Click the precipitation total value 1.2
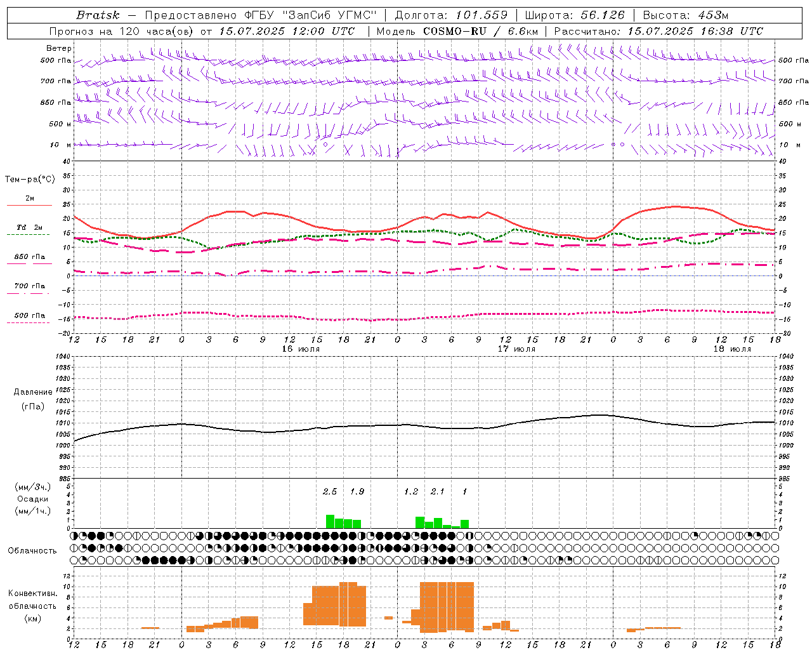Image resolution: width=812 pixels, height=650 pixels. coord(411,491)
